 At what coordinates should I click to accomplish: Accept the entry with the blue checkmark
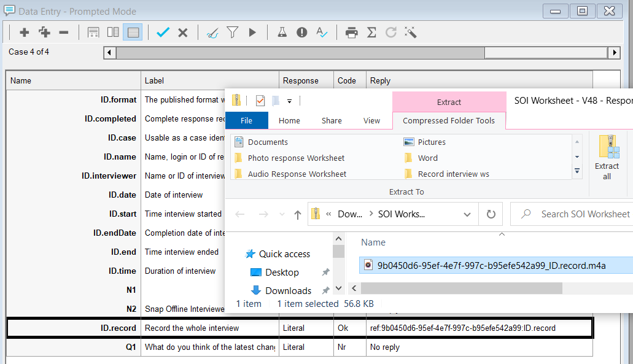click(163, 33)
